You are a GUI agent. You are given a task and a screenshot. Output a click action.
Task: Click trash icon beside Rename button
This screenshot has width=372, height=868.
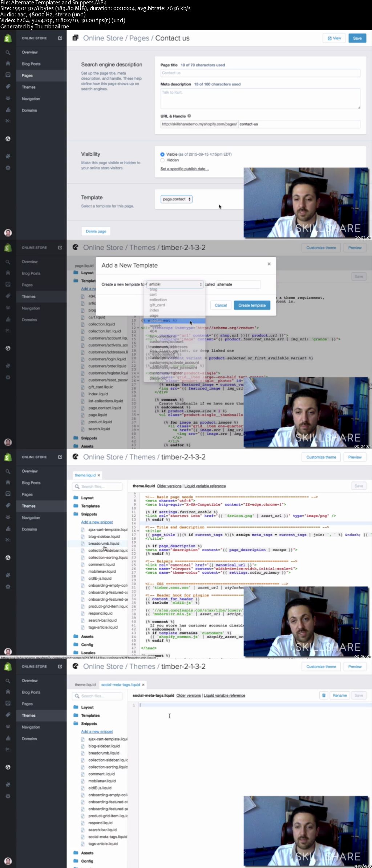coord(324,695)
